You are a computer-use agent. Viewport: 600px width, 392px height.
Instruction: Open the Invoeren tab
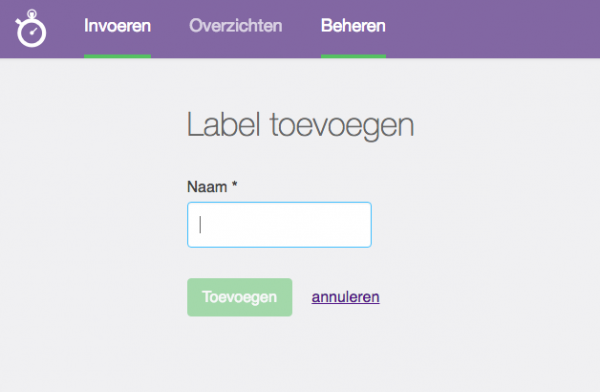tap(117, 26)
